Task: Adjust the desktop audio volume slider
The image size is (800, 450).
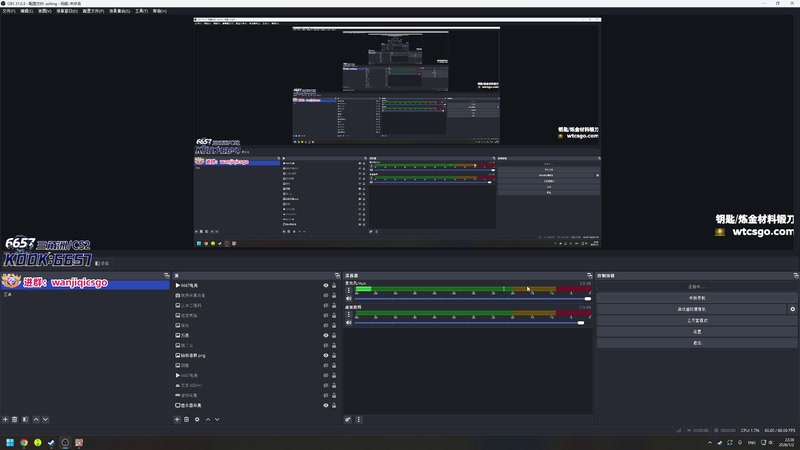Action: click(x=472, y=323)
